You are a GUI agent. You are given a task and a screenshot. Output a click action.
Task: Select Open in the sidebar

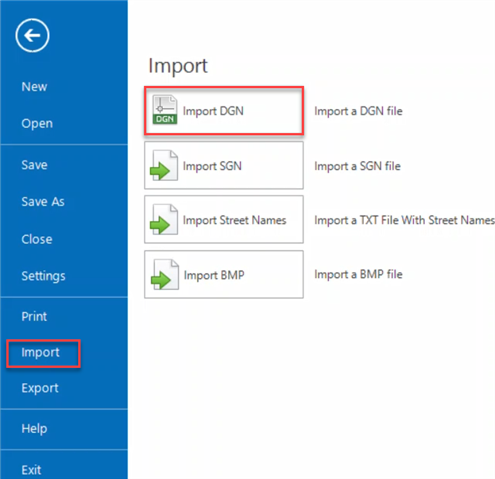[37, 124]
